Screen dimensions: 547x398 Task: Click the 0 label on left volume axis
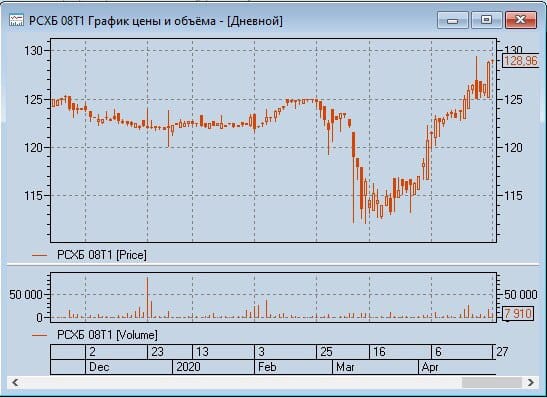point(39,318)
